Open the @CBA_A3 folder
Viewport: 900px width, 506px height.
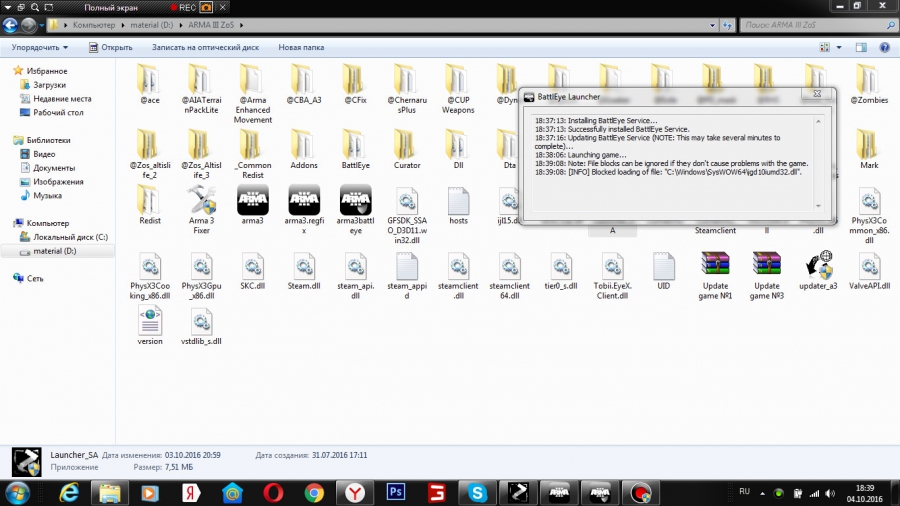tap(304, 85)
